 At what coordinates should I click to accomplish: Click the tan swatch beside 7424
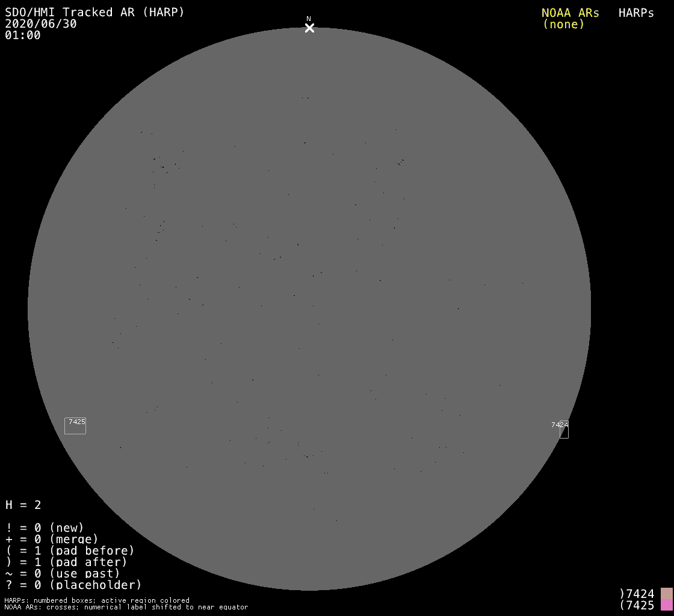666,594
